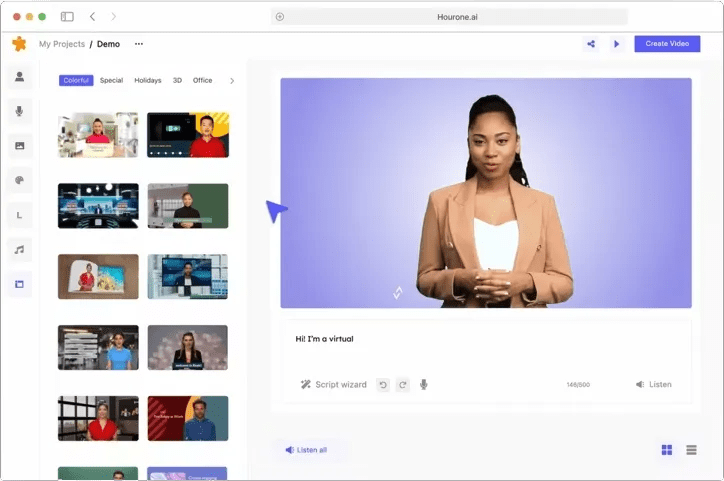Click the share icon in header

click(591, 44)
